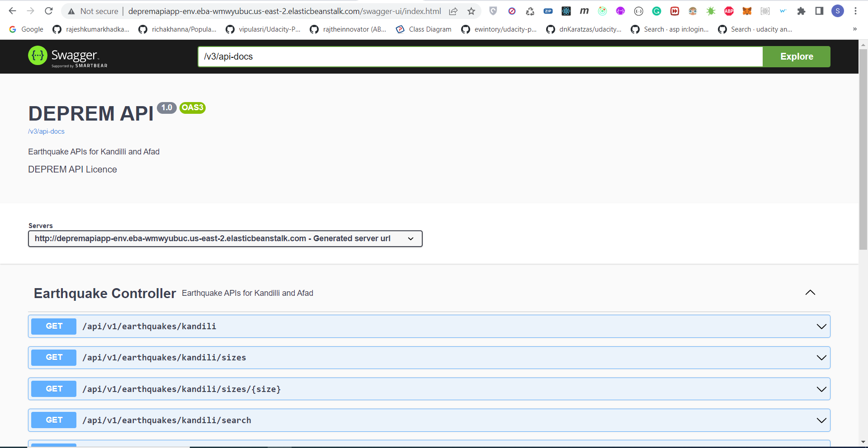Open the blue 'w' extension icon
The width and height of the screenshot is (868, 448).
click(x=783, y=11)
